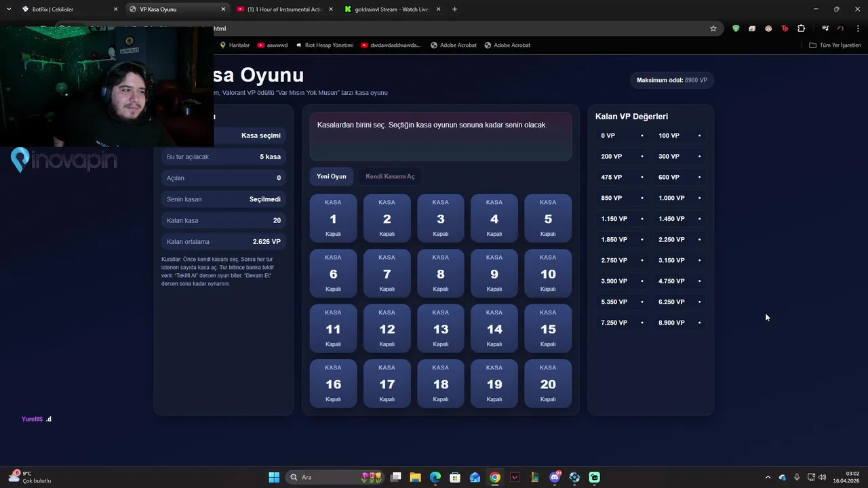Open the blue hexagon app in taskbar

tap(574, 477)
